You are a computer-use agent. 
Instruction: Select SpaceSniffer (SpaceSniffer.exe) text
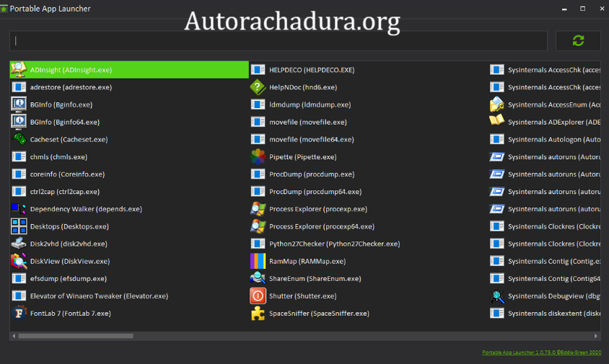(x=319, y=313)
